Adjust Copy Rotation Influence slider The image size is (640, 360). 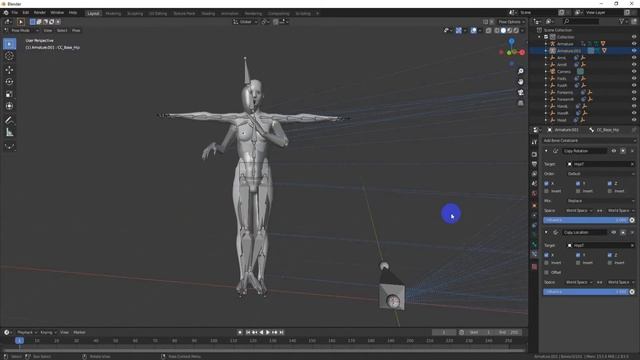(x=585, y=220)
